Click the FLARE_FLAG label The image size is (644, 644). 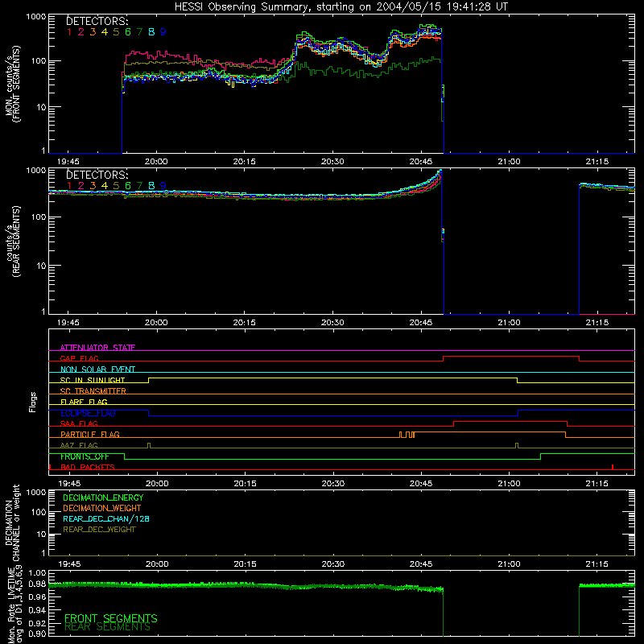tap(84, 402)
